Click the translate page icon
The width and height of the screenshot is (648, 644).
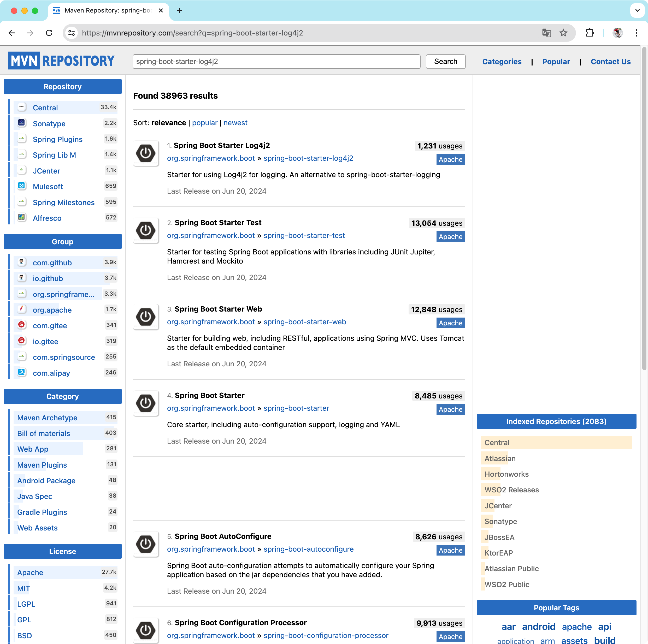[546, 33]
